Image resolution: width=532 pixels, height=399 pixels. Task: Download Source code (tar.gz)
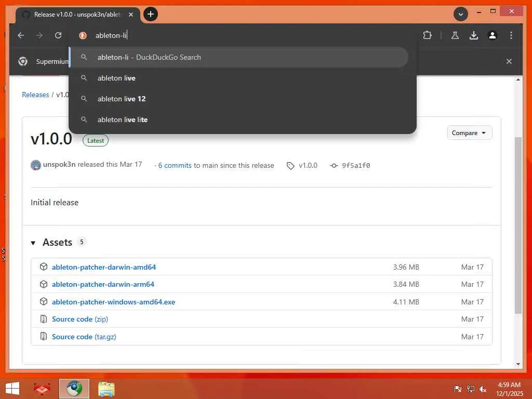pyautogui.click(x=84, y=337)
